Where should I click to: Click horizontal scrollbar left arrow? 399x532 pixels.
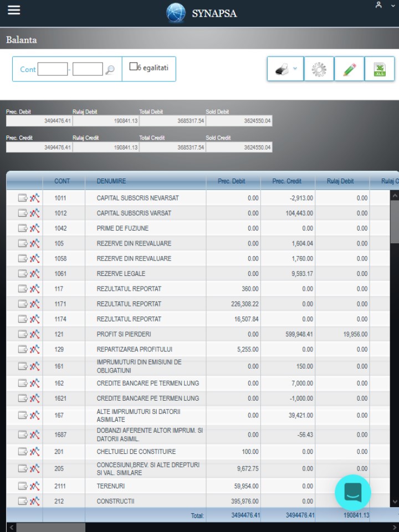[x=11, y=528]
